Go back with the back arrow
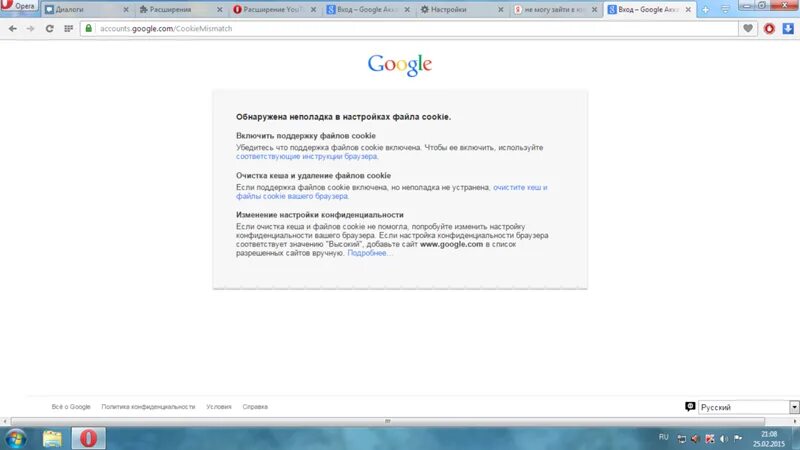The height and width of the screenshot is (450, 800). coord(13,29)
